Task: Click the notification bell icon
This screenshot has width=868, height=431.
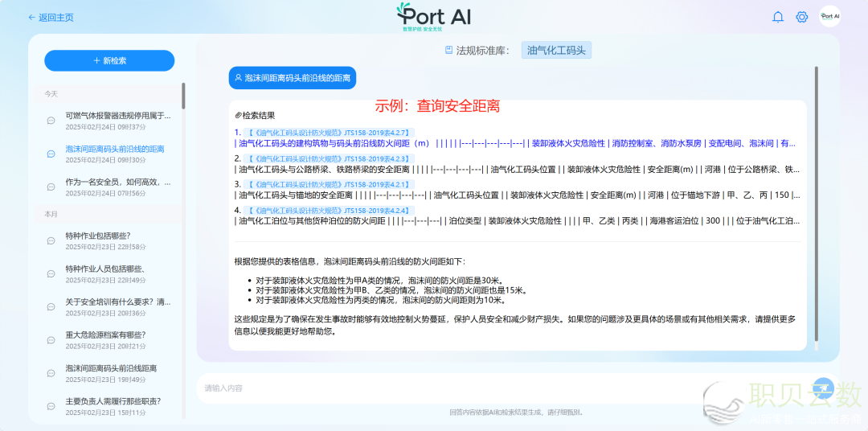Action: coord(777,17)
